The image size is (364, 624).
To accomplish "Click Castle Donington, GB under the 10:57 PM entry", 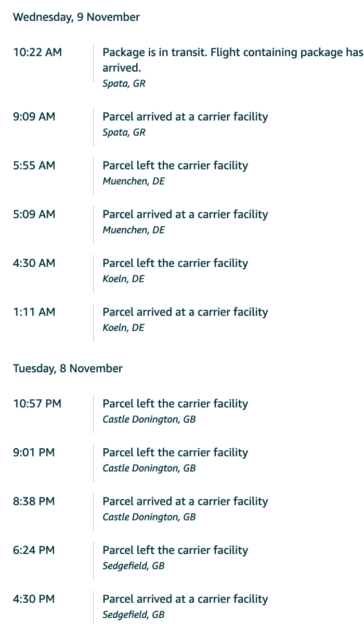I will tap(149, 419).
